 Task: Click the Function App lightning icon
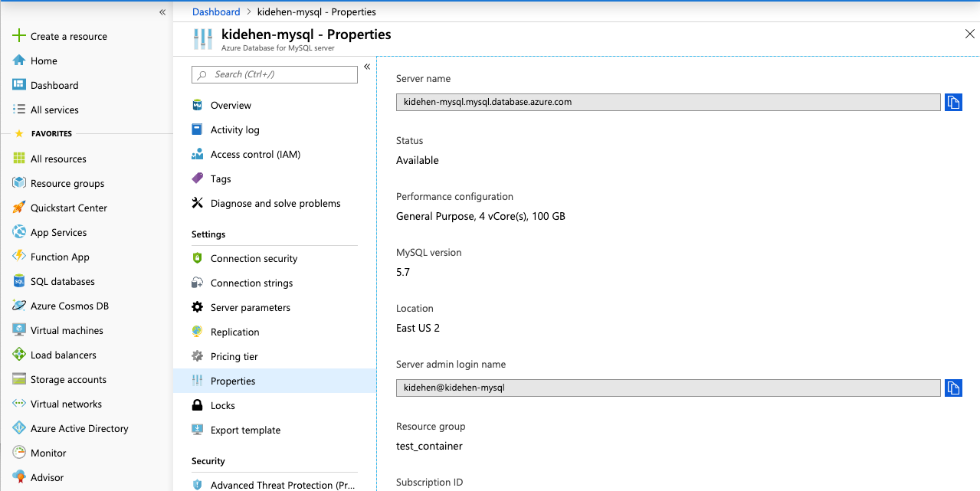point(19,257)
